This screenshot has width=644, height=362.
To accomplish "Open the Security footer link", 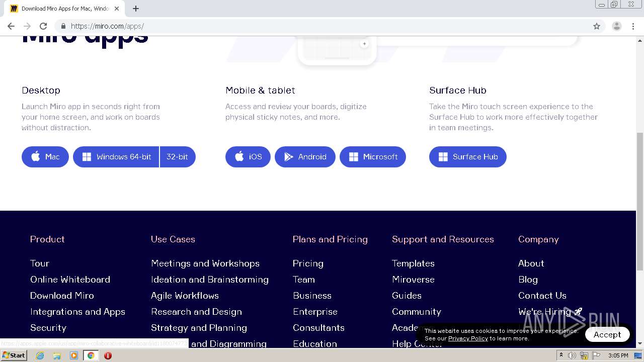I will [x=48, y=328].
